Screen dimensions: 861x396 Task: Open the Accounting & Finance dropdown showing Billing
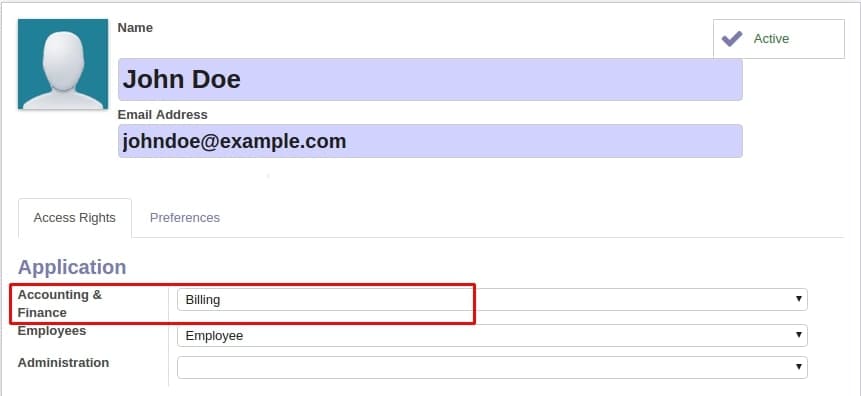click(492, 300)
